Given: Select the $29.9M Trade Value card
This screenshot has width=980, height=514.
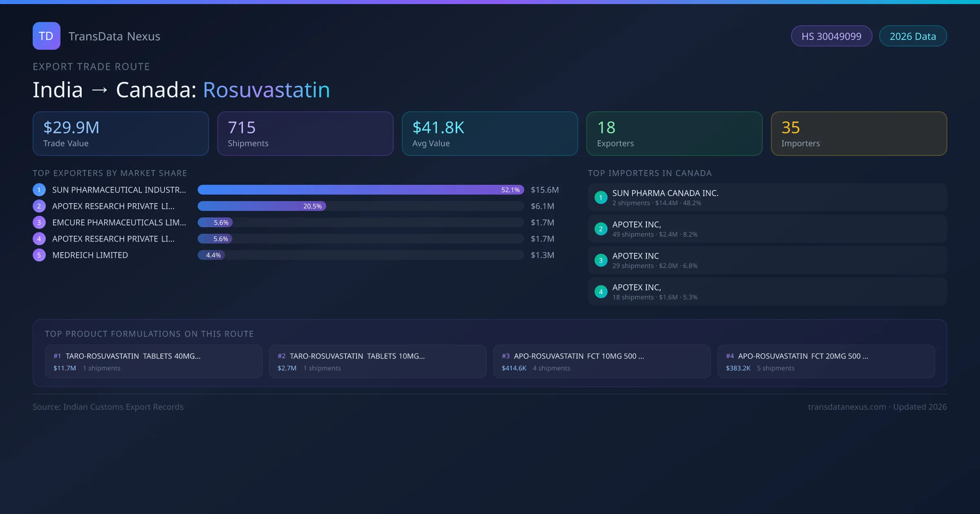Looking at the screenshot, I should point(120,134).
